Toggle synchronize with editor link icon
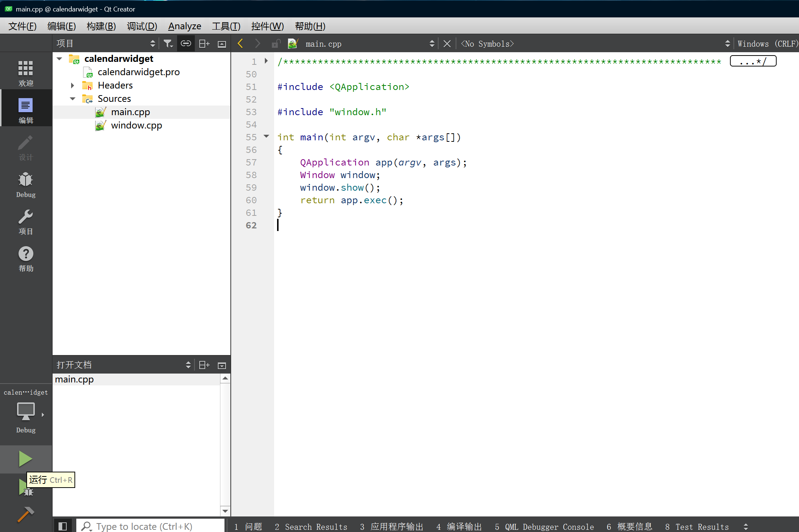The width and height of the screenshot is (799, 532). [x=186, y=44]
